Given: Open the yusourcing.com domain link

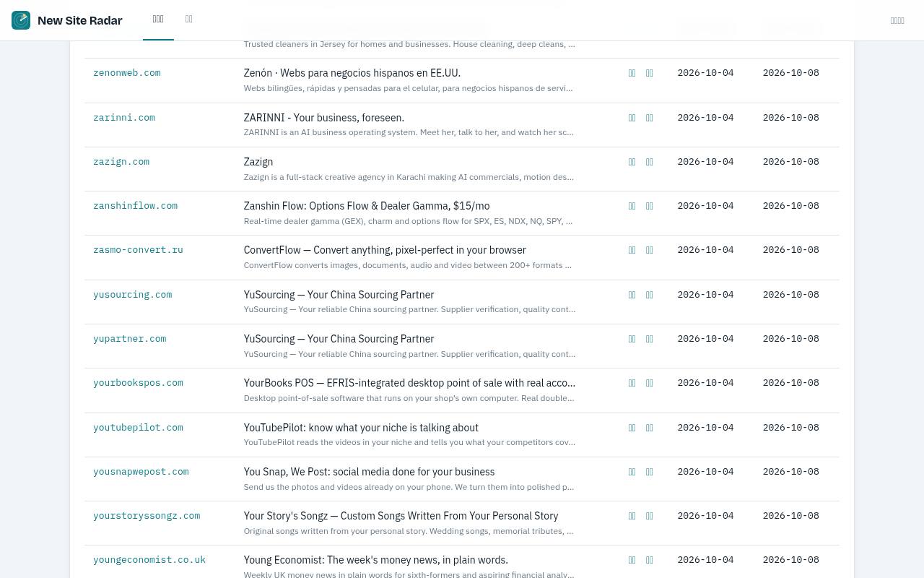Looking at the screenshot, I should click(x=133, y=295).
